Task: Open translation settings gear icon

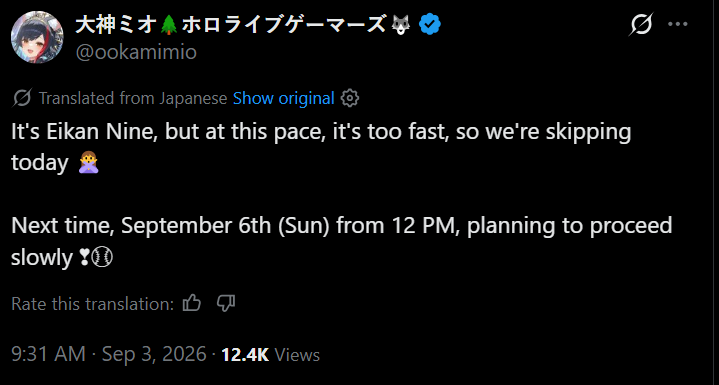Action: [350, 98]
